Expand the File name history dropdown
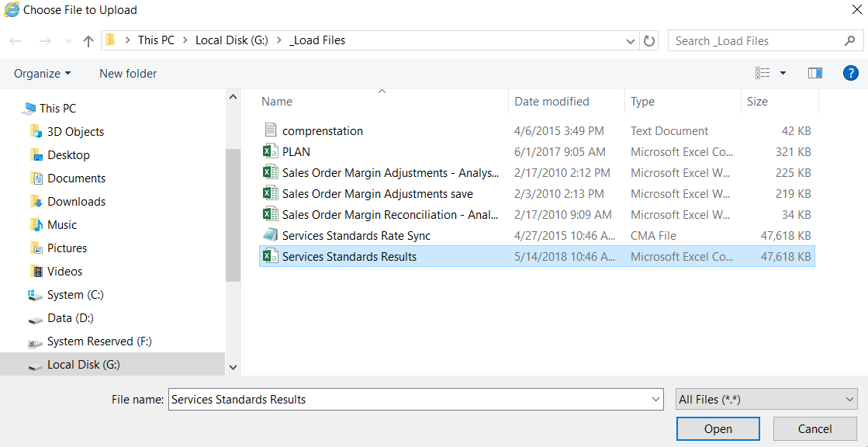Image resolution: width=868 pixels, height=447 pixels. (656, 400)
